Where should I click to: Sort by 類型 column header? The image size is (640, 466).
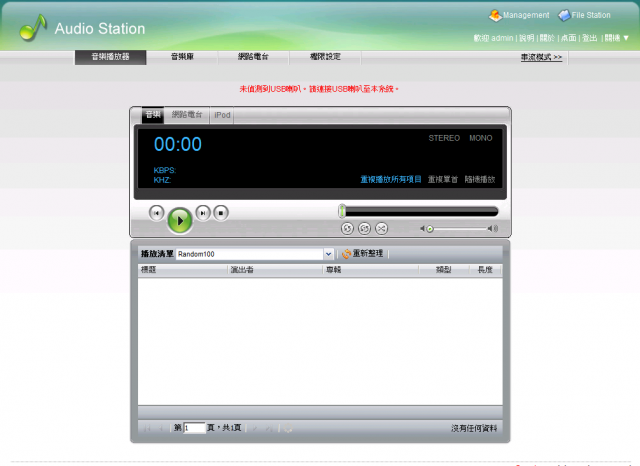[x=443, y=270]
